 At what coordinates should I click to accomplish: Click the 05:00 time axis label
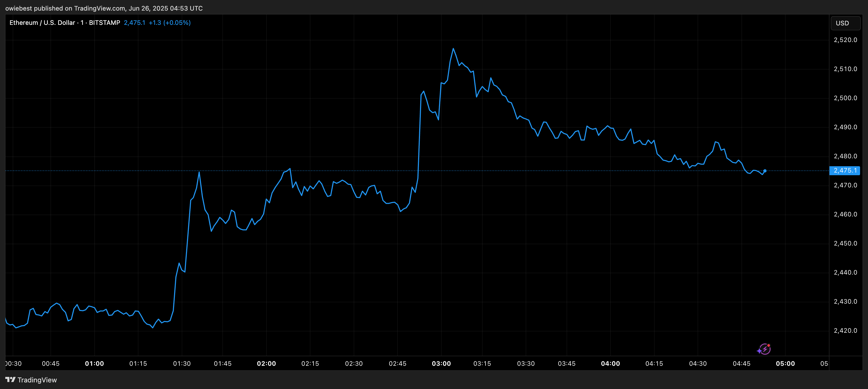(785, 363)
